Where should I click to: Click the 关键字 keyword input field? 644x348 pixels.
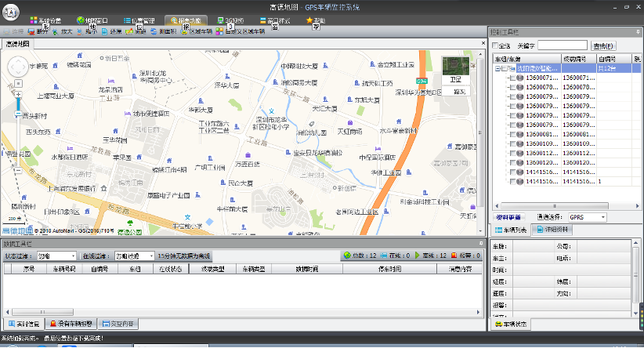562,45
